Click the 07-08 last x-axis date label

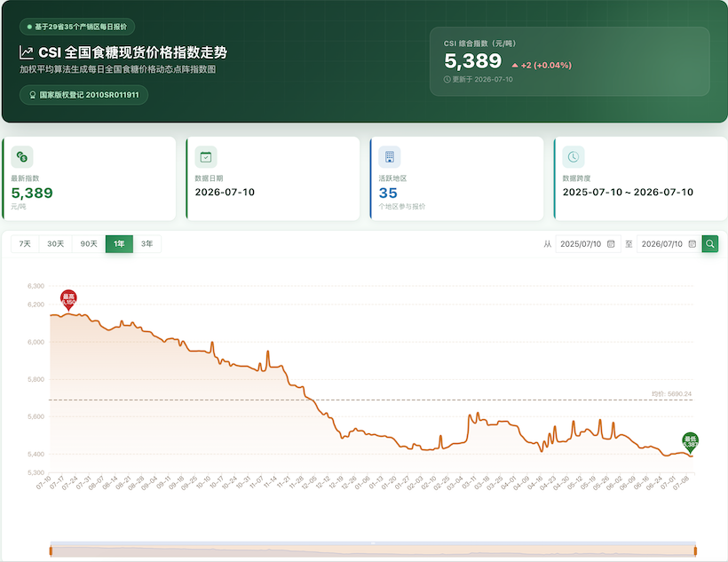pos(680,483)
